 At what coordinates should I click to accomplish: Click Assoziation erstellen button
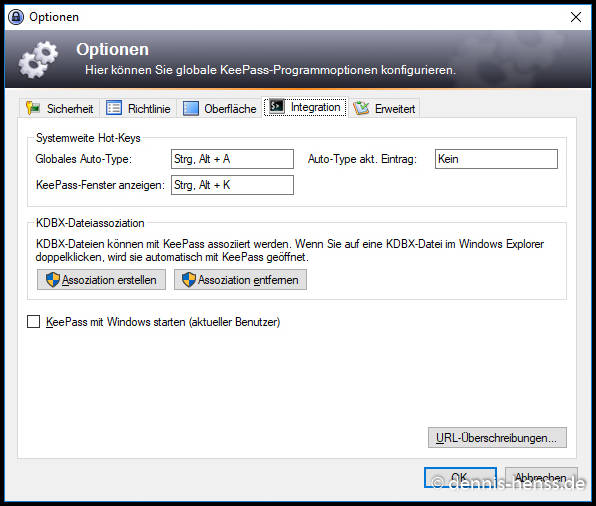pyautogui.click(x=101, y=280)
